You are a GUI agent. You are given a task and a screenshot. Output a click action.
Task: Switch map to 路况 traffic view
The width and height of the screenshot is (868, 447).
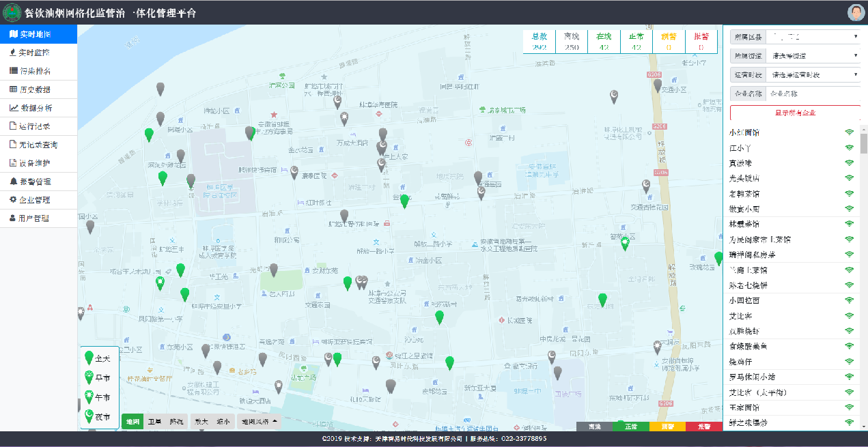tap(176, 422)
